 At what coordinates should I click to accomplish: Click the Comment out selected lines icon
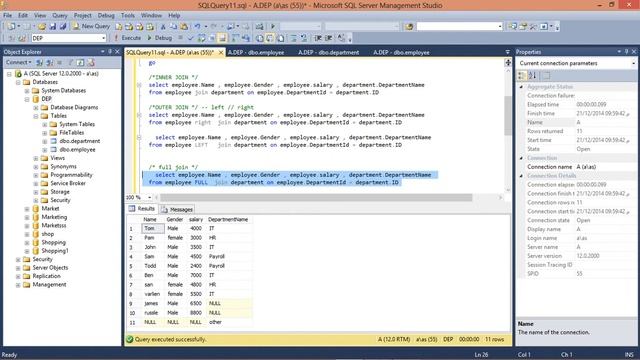click(293, 38)
